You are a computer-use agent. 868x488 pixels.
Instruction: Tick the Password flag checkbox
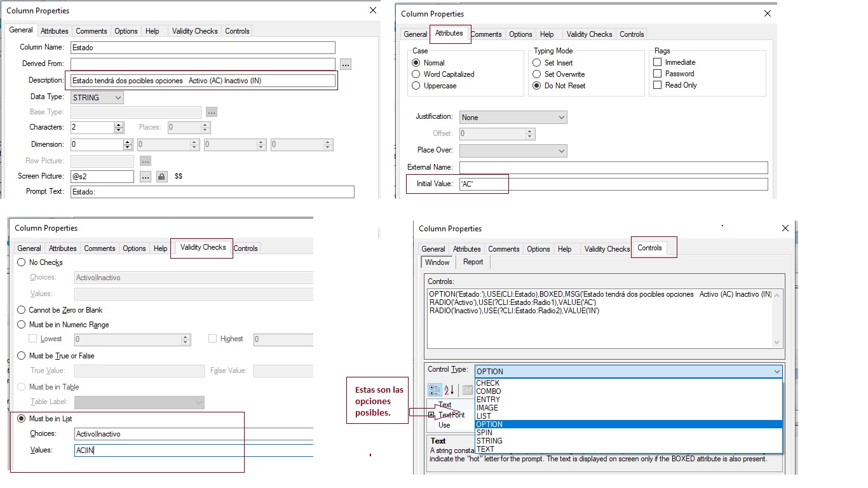click(658, 74)
